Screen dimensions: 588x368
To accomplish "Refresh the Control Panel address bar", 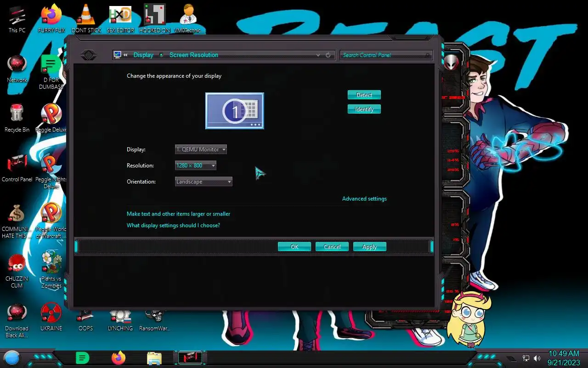I will pyautogui.click(x=328, y=55).
